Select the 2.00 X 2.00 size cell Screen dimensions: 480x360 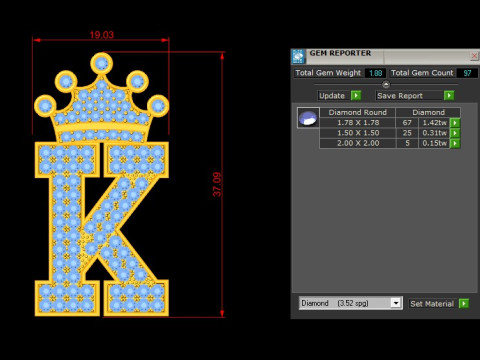[357, 143]
